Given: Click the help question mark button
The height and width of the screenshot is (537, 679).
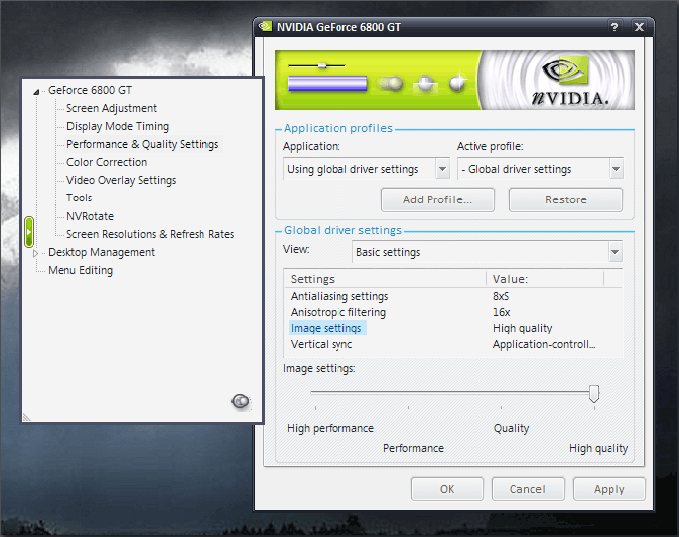Looking at the screenshot, I should coord(614,27).
